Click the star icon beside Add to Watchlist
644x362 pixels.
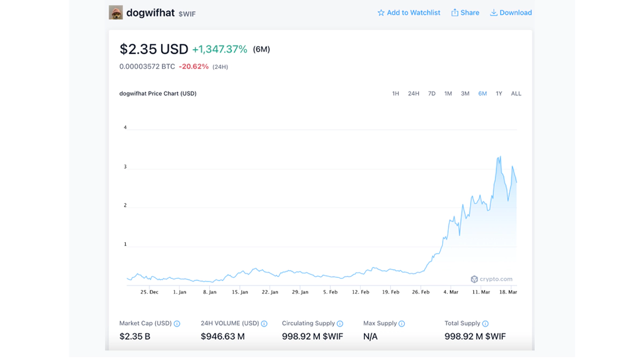(x=381, y=13)
